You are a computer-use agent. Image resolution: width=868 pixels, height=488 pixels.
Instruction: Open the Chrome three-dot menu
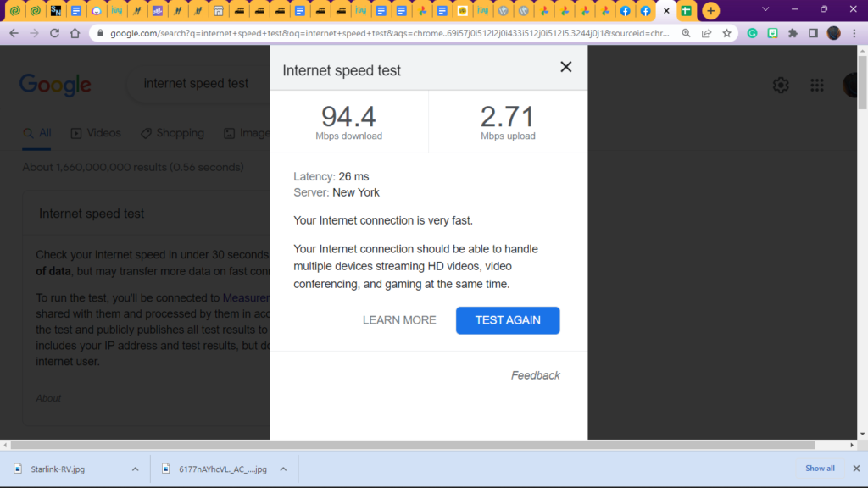coord(854,33)
